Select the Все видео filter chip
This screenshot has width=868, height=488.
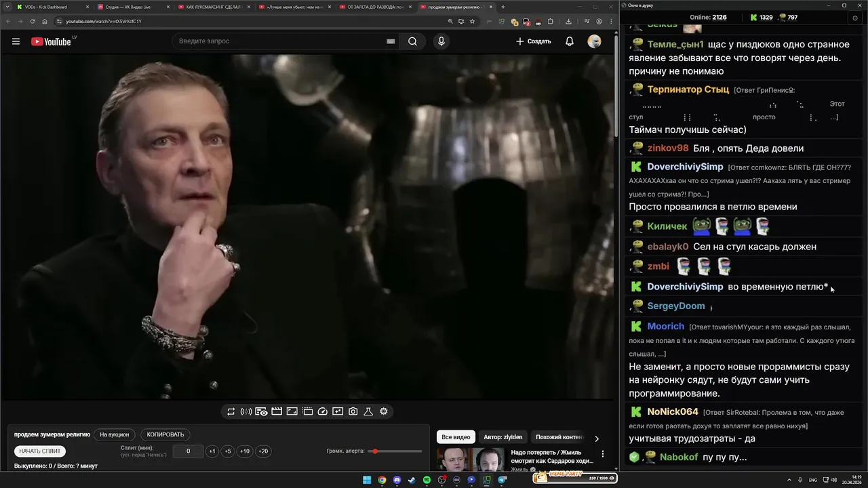click(x=456, y=437)
